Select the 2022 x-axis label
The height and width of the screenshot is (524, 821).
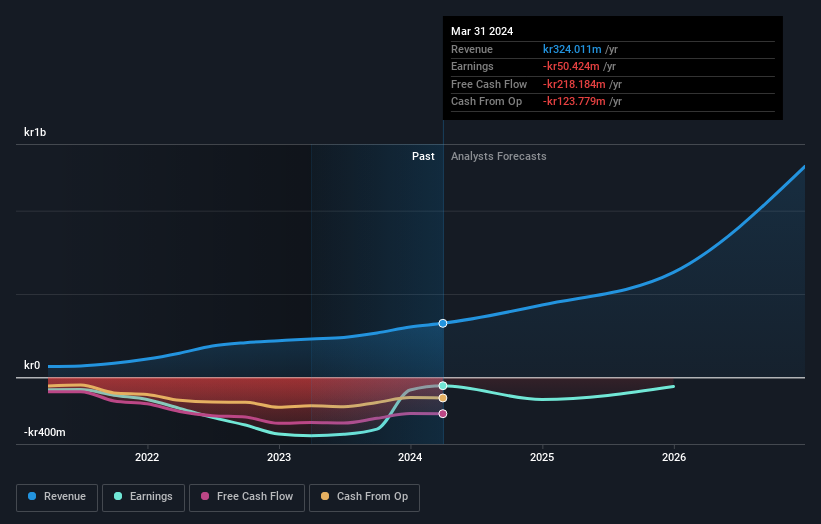pos(147,457)
